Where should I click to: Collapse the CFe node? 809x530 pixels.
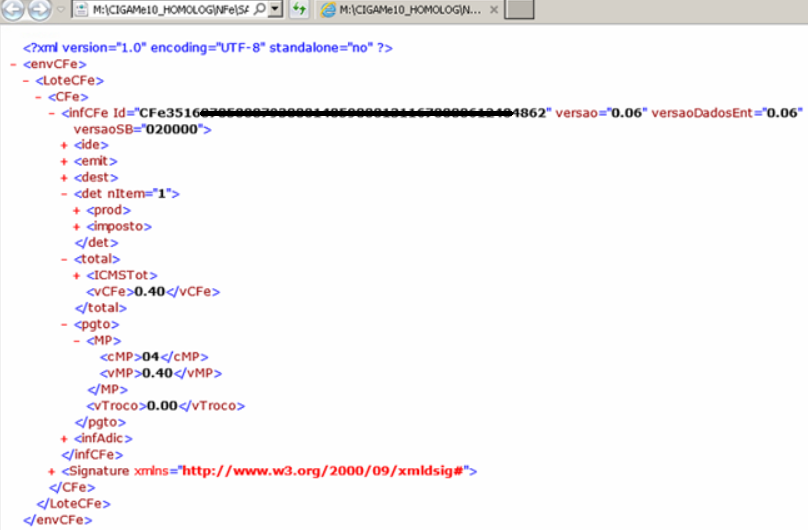click(39, 97)
